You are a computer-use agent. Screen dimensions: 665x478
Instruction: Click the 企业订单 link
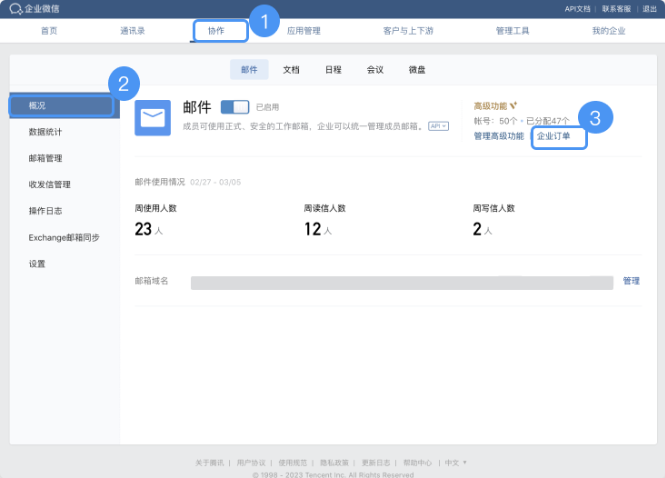coord(558,136)
